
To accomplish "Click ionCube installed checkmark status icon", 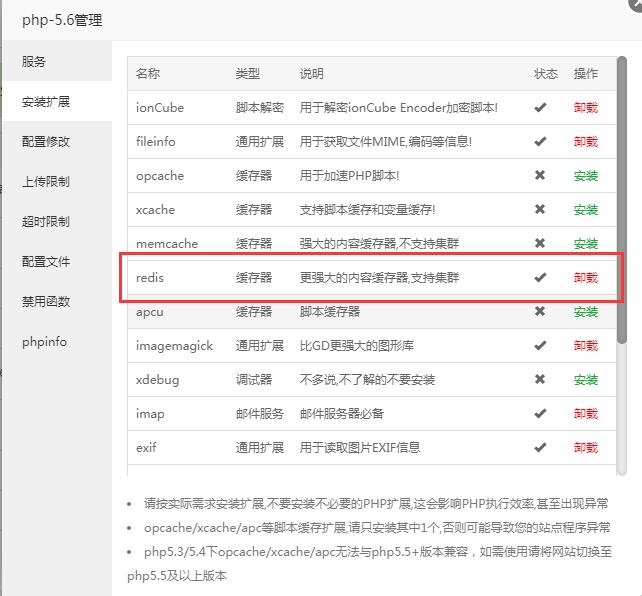I will [540, 108].
